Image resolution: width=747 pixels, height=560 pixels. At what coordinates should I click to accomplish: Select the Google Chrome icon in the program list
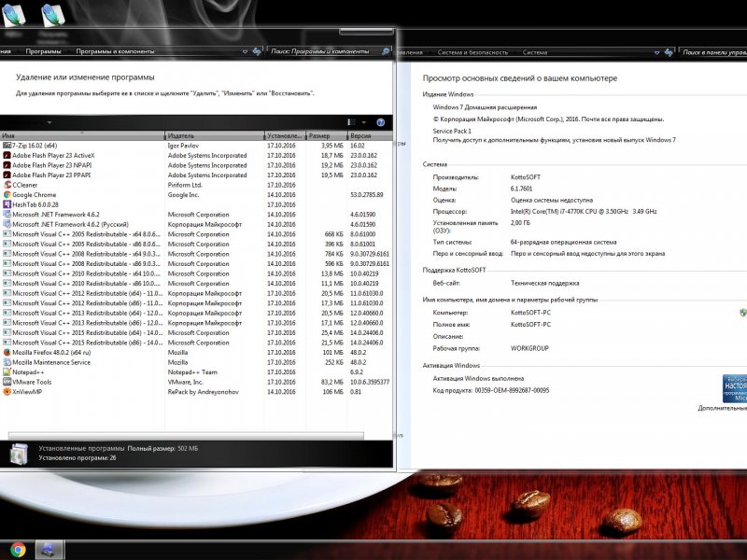[x=7, y=195]
